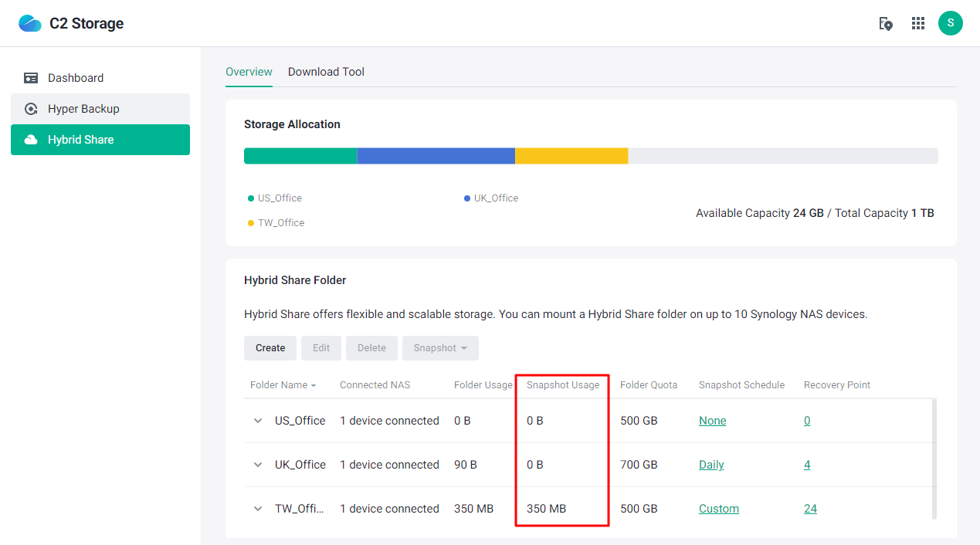Open the profile avatar with letter S
Viewport: 980px width, 545px height.
click(951, 23)
